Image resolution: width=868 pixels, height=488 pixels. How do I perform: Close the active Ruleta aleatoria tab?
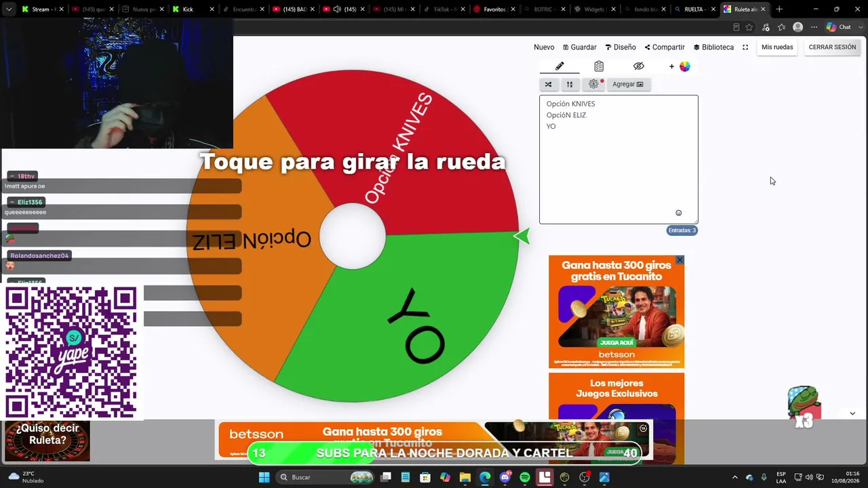[x=763, y=9]
